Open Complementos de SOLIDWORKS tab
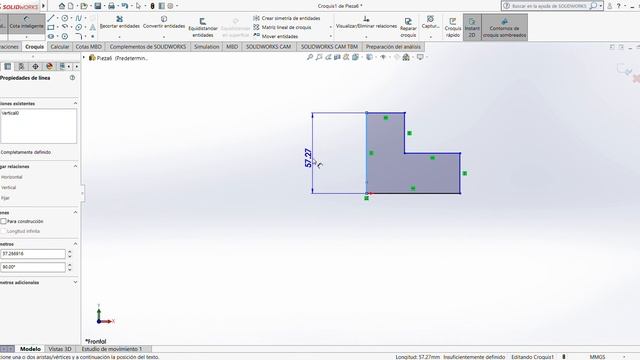The width and height of the screenshot is (640, 360). pos(148,47)
